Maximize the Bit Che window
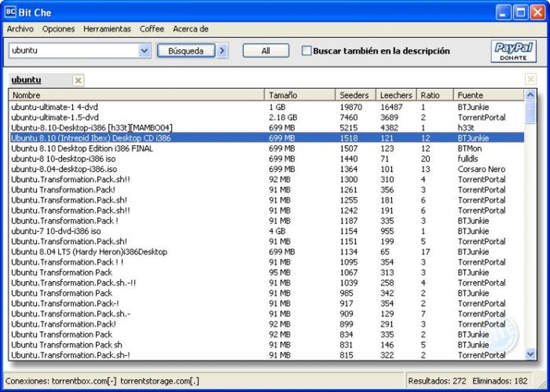Image resolution: width=550 pixels, height=392 pixels. tap(520, 12)
